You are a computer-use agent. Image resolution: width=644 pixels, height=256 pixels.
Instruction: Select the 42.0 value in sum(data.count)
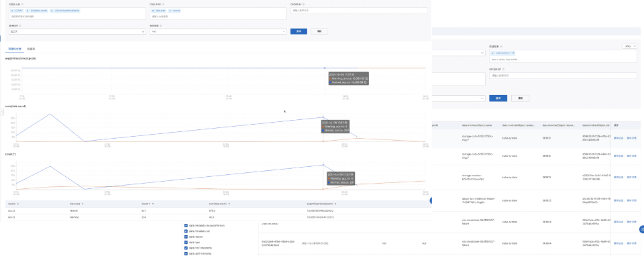(212, 217)
